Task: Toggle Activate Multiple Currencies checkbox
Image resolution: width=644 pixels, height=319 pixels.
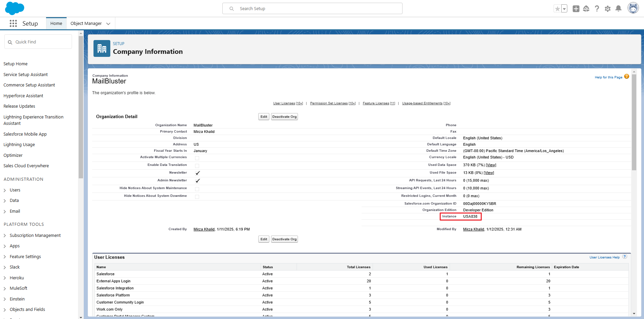Action: coord(197,158)
